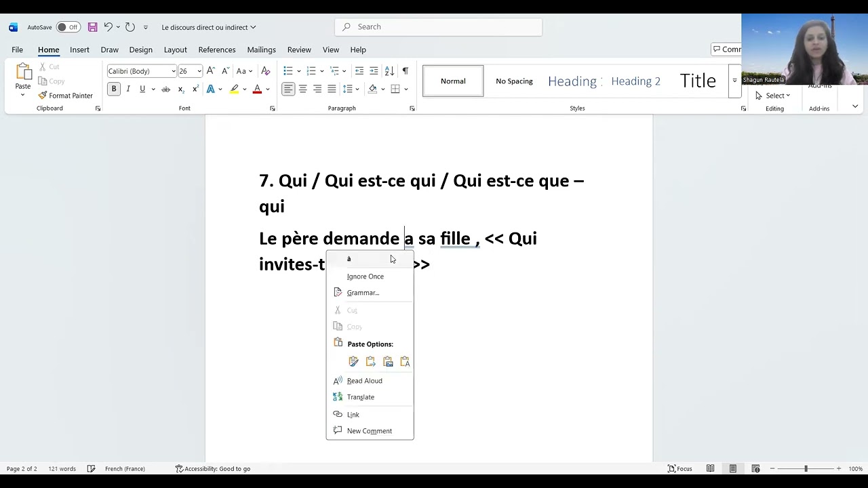This screenshot has width=868, height=488.
Task: Click Read Aloud in context menu
Action: pyautogui.click(x=370, y=381)
